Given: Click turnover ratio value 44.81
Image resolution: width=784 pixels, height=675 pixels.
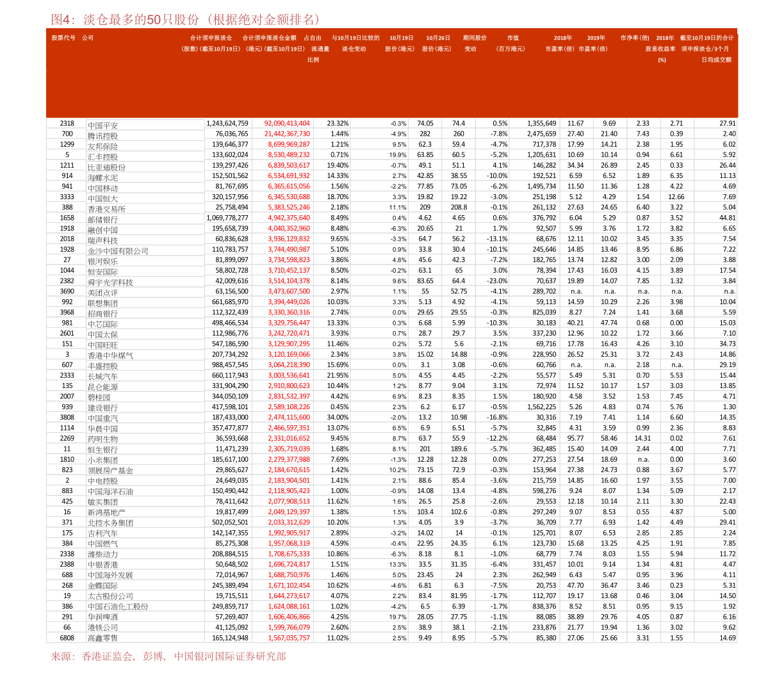Looking at the screenshot, I should click(728, 218).
